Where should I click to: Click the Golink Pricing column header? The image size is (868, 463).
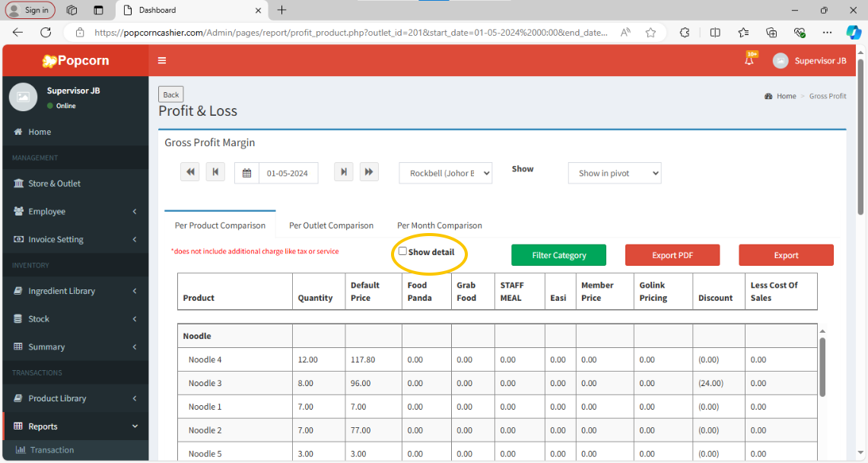point(663,292)
